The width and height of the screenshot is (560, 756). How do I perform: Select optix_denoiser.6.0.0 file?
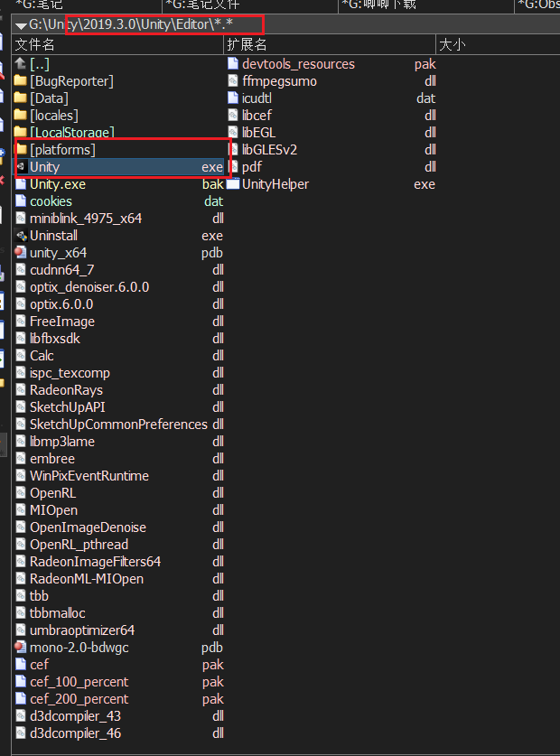(119, 287)
